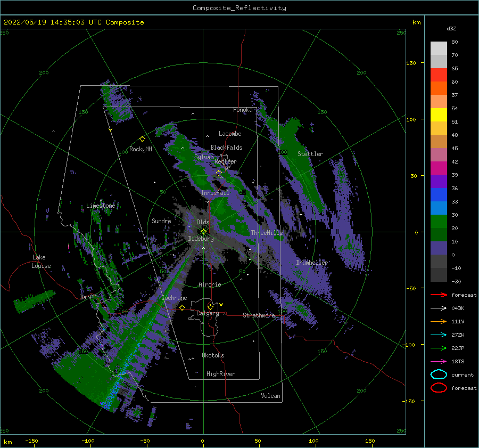The height and width of the screenshot is (448, 479).
Task: Click the Calgary city label
Action: click(208, 313)
